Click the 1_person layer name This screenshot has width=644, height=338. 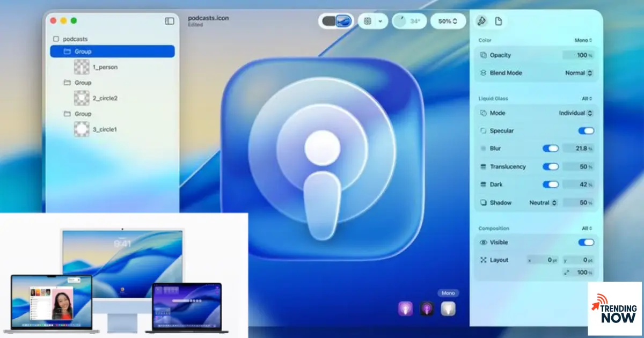tap(105, 67)
